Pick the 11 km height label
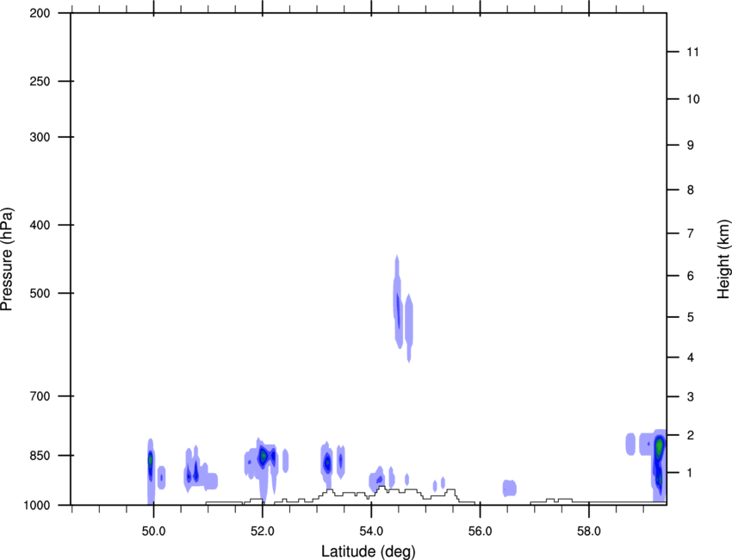732x560 pixels. click(x=692, y=52)
